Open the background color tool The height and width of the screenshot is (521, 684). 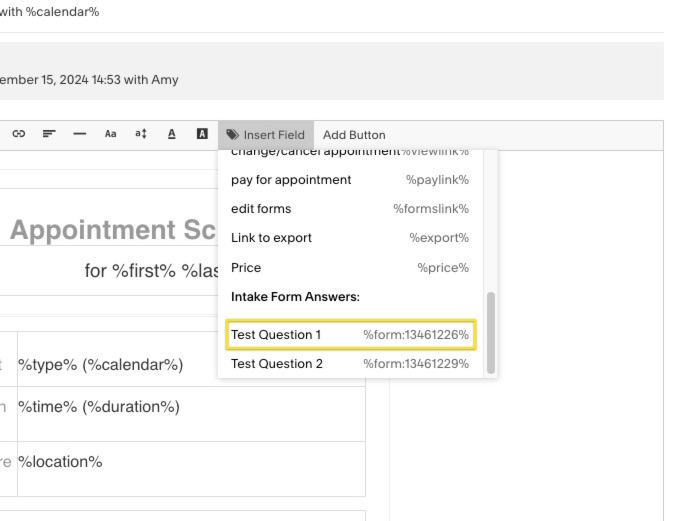pos(202,134)
